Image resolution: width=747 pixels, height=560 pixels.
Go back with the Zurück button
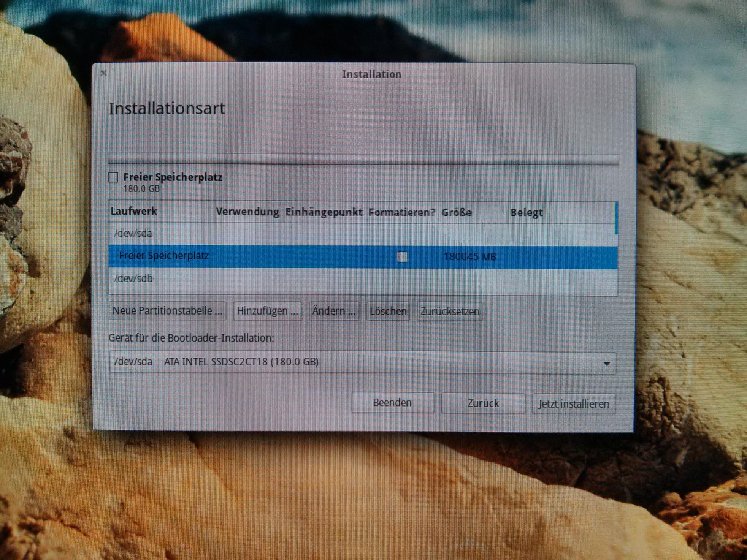[x=483, y=403]
